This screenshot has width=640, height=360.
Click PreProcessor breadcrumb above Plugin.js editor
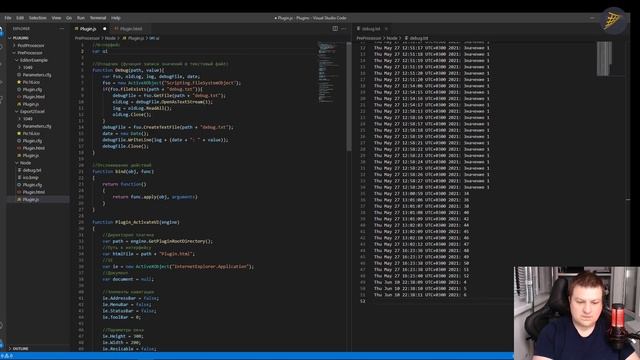[x=87, y=38]
